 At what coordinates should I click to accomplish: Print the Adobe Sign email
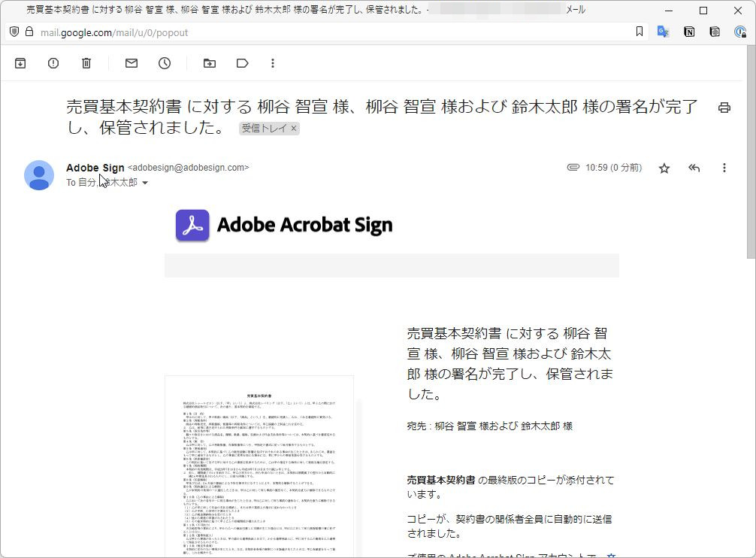click(x=724, y=108)
